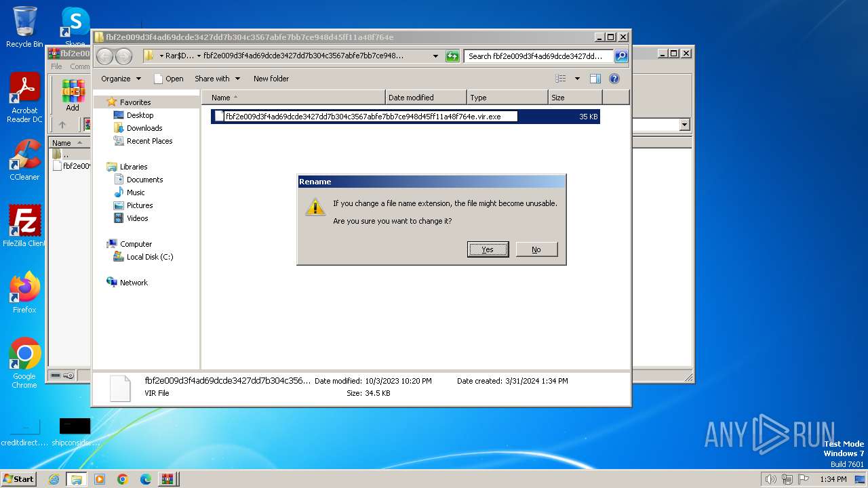The image size is (868, 488).
Task: Select Favorites in navigation pane
Action: 135,102
